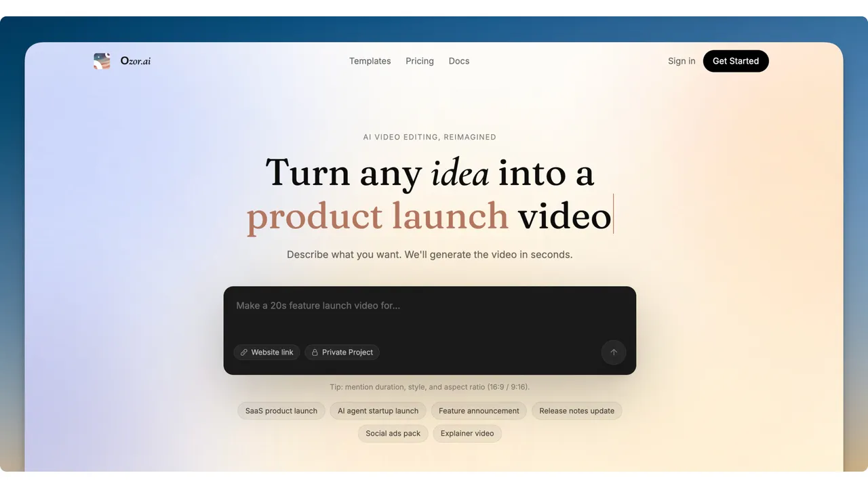Open the Docs page
This screenshot has width=868, height=488.
(459, 61)
